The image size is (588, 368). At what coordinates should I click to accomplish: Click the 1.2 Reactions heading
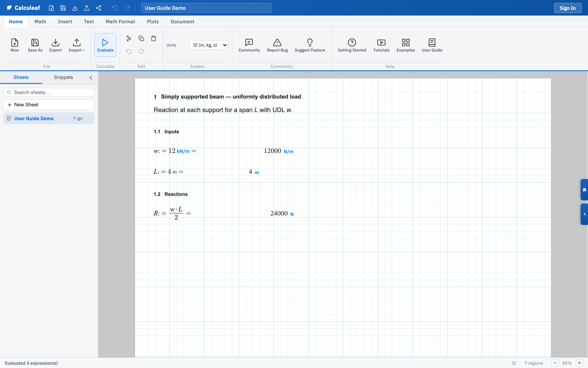click(170, 194)
